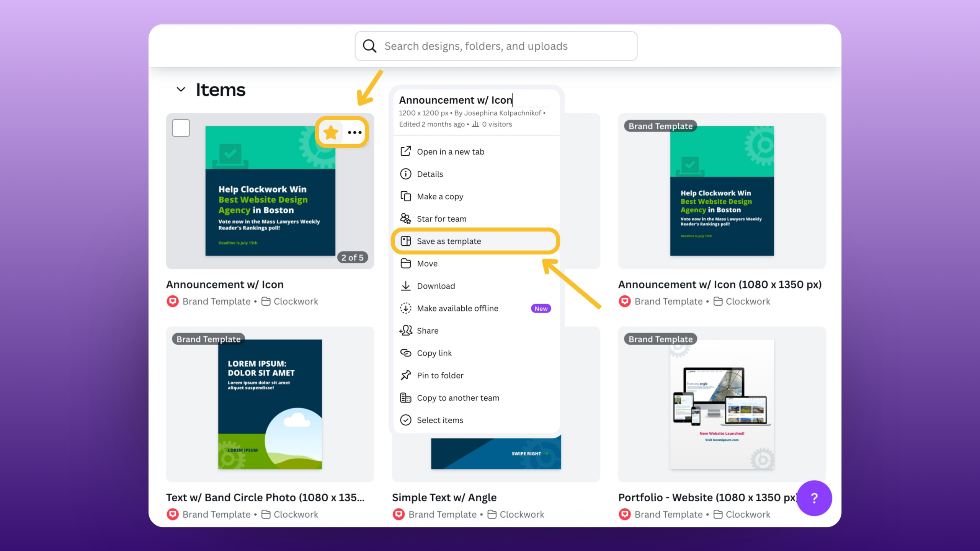
Task: Open the Text w/ Band Circle Photo thumbnail
Action: pyautogui.click(x=270, y=404)
